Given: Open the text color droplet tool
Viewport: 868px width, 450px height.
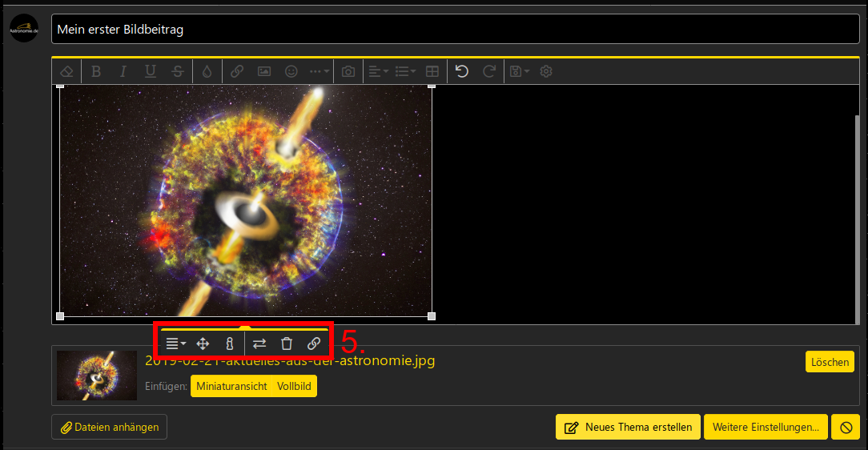Looking at the screenshot, I should (x=207, y=71).
